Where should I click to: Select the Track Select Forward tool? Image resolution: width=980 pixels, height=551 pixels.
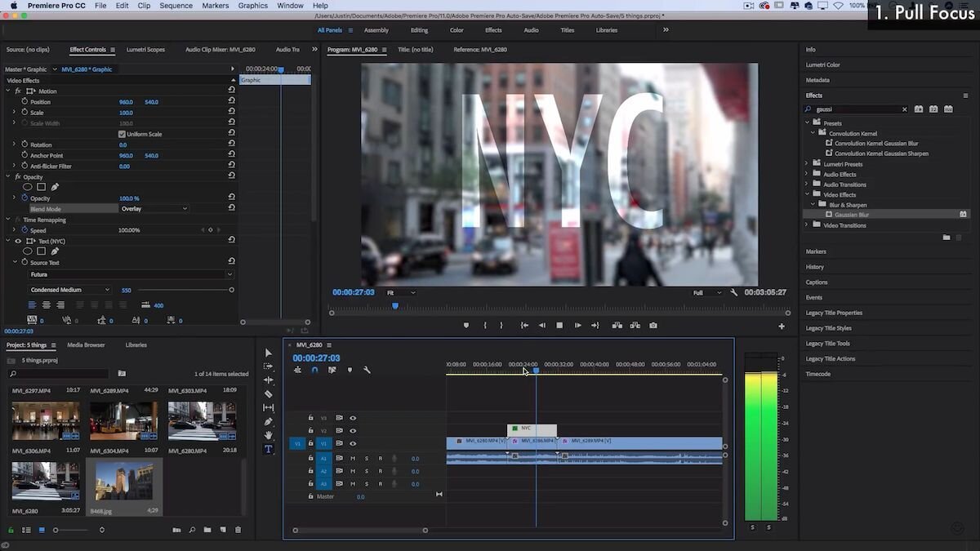(x=269, y=367)
